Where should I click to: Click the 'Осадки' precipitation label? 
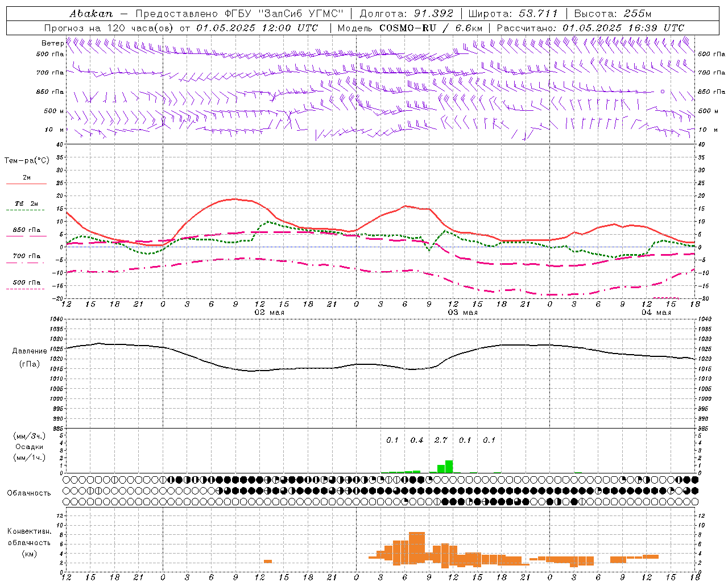point(30,447)
